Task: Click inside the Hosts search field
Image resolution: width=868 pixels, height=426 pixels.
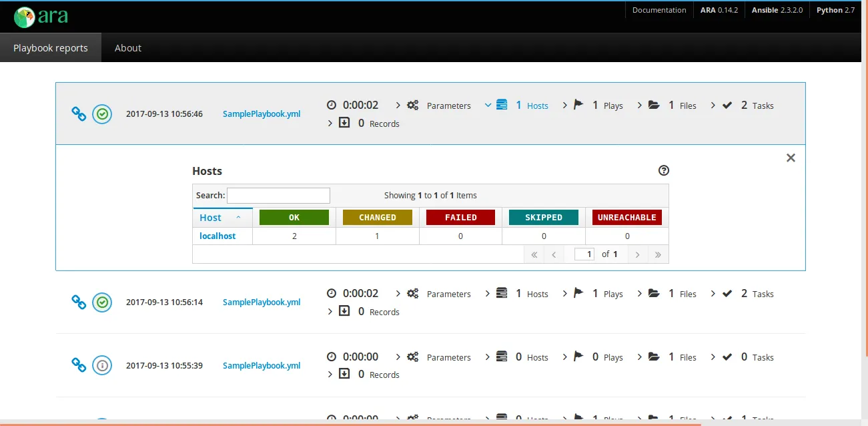Action: point(278,195)
